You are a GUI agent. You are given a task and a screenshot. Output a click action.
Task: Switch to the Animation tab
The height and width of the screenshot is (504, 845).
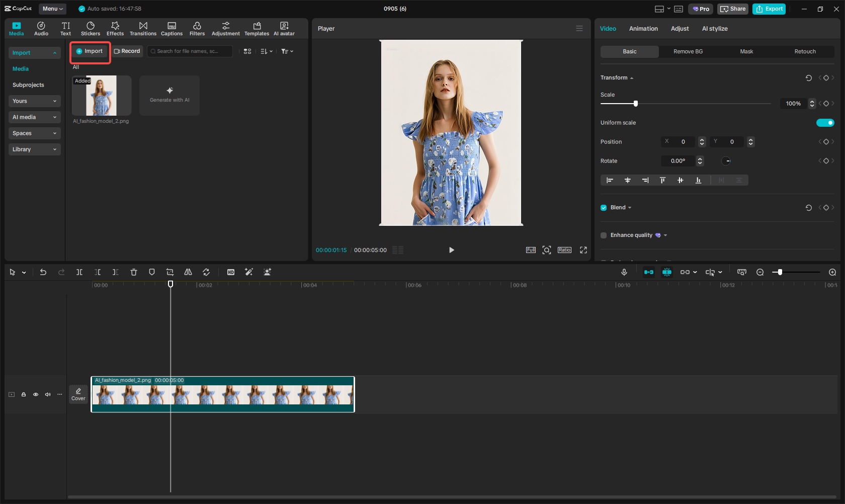pyautogui.click(x=643, y=29)
